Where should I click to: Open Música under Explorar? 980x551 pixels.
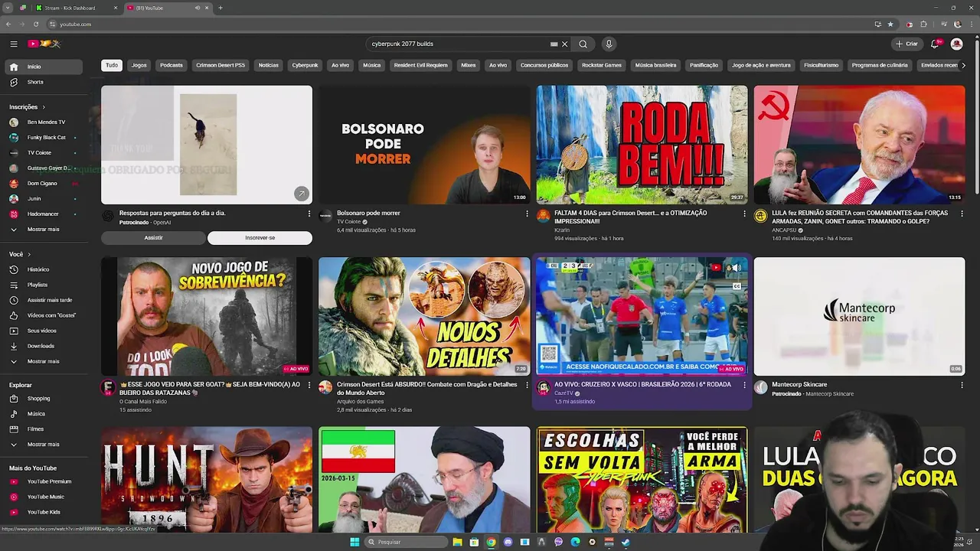click(x=45, y=413)
